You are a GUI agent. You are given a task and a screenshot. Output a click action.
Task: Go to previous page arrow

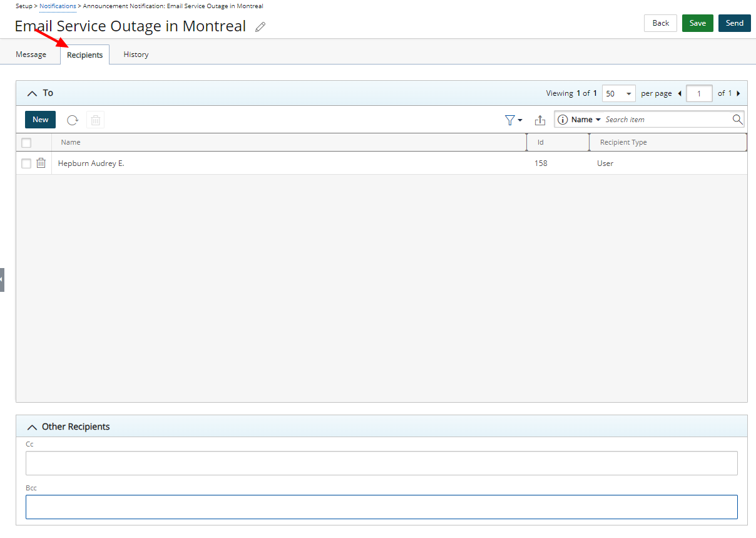[x=680, y=93]
